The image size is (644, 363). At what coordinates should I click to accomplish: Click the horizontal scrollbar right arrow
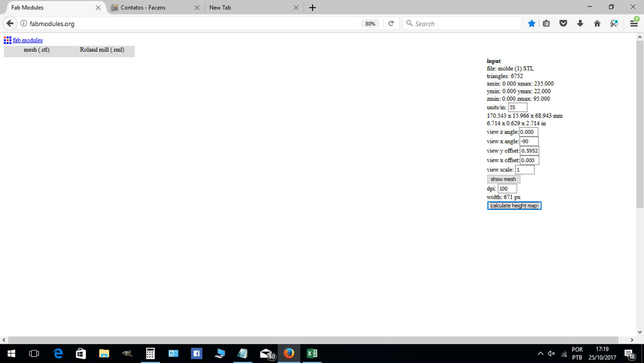[632, 340]
